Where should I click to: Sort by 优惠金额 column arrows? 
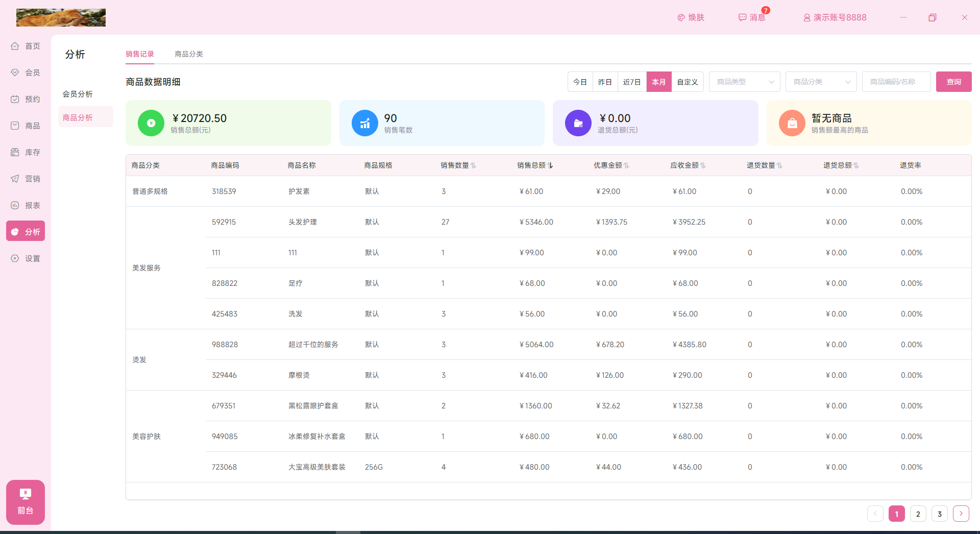(627, 165)
